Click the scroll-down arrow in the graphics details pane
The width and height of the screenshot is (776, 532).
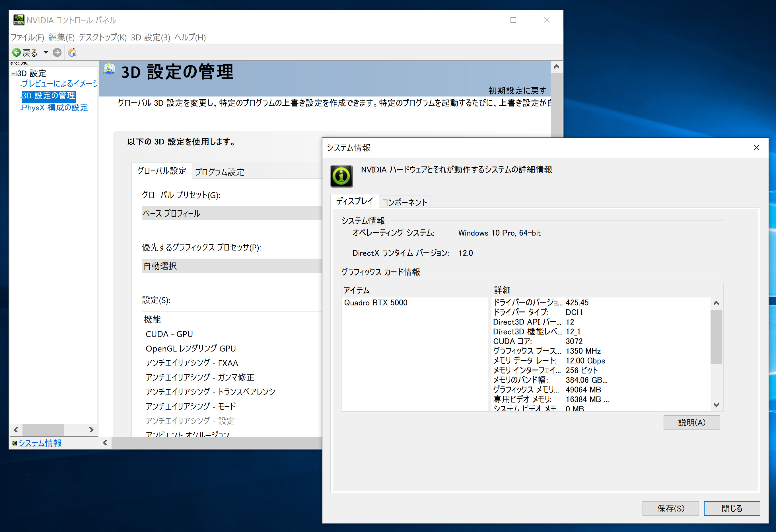tap(716, 405)
